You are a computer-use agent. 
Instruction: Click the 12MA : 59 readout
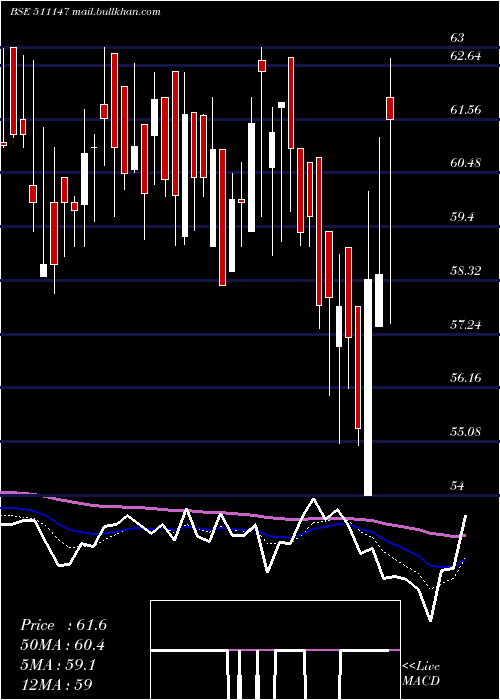56,685
